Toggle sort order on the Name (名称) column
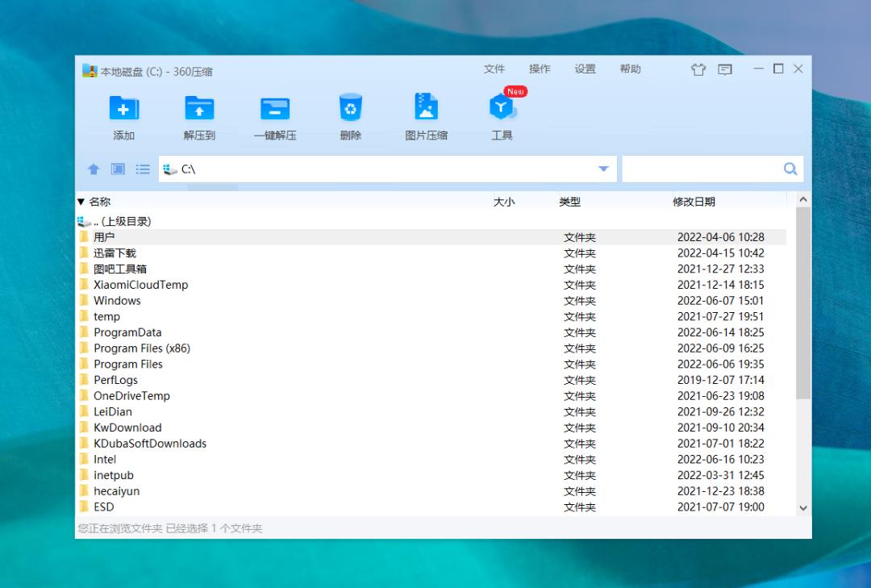The width and height of the screenshot is (871, 588). (x=99, y=202)
